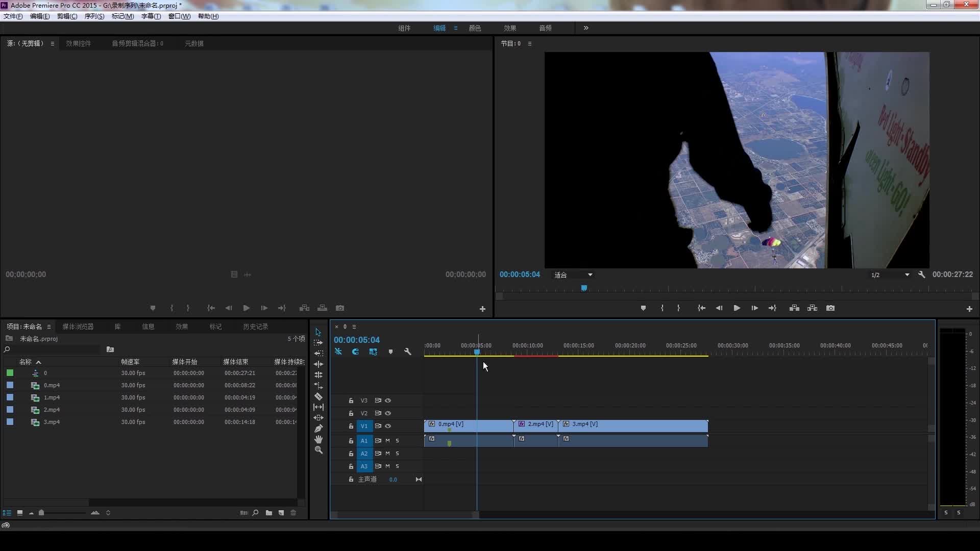The image size is (980, 551).
Task: Open program monitor settings wrench
Action: [x=921, y=274]
